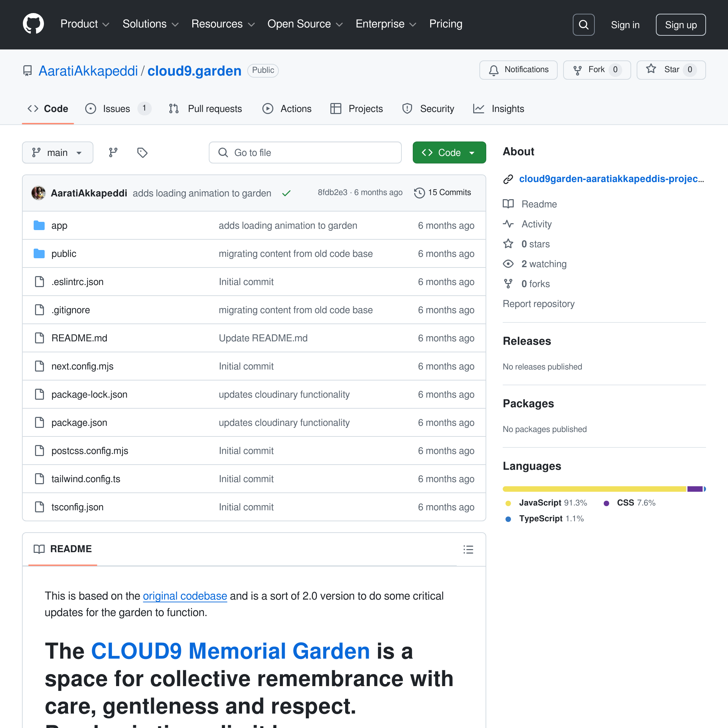
Task: Click the Sign up button
Action: tap(681, 25)
